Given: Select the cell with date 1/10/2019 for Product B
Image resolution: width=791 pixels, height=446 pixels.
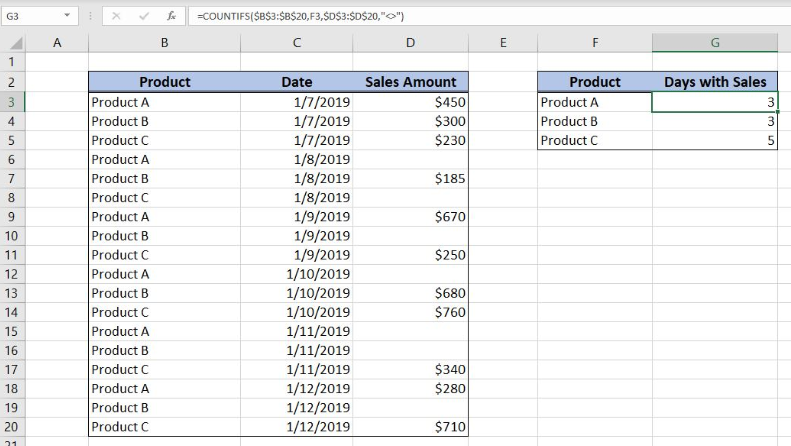Looking at the screenshot, I should coord(297,293).
